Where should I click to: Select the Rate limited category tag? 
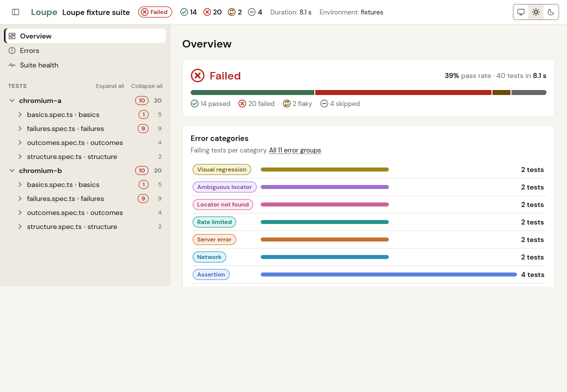pos(214,222)
